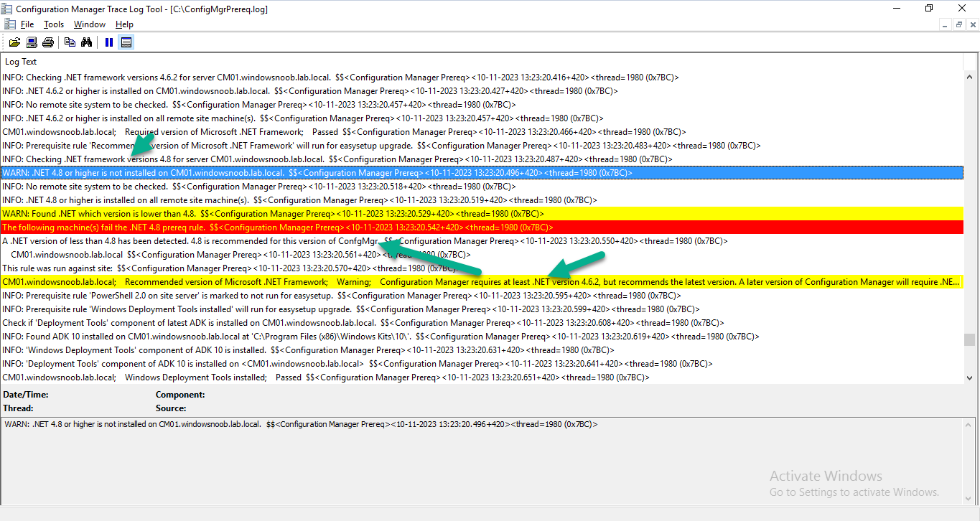Pause log updating with the pause icon
The width and height of the screenshot is (980, 521).
pyautogui.click(x=108, y=42)
